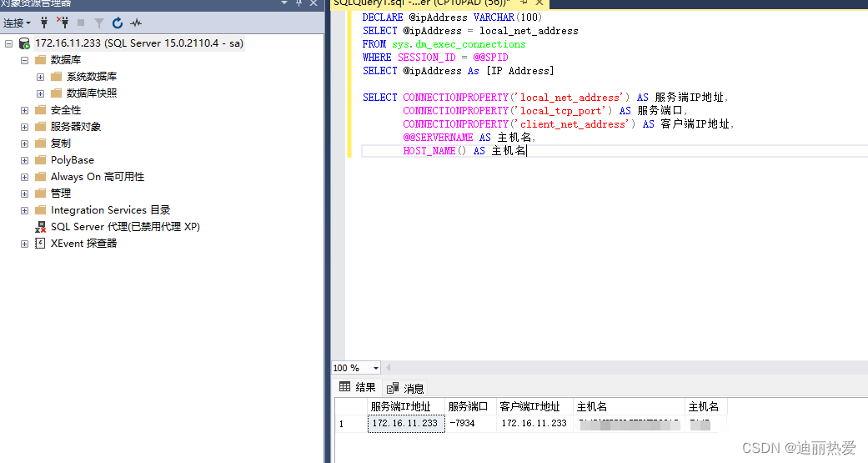Click the Disconnect plug icon with red X
The height and width of the screenshot is (463, 868).
63,23
